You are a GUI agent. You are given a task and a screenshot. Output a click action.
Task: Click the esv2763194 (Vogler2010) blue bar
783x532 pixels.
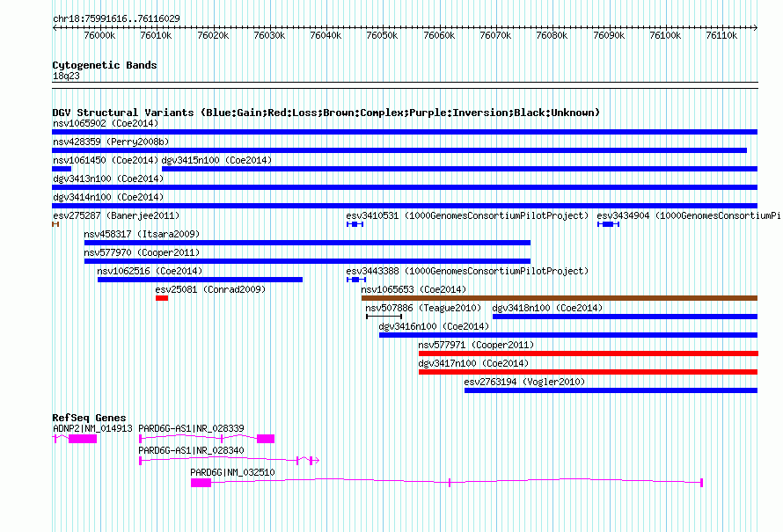point(611,390)
